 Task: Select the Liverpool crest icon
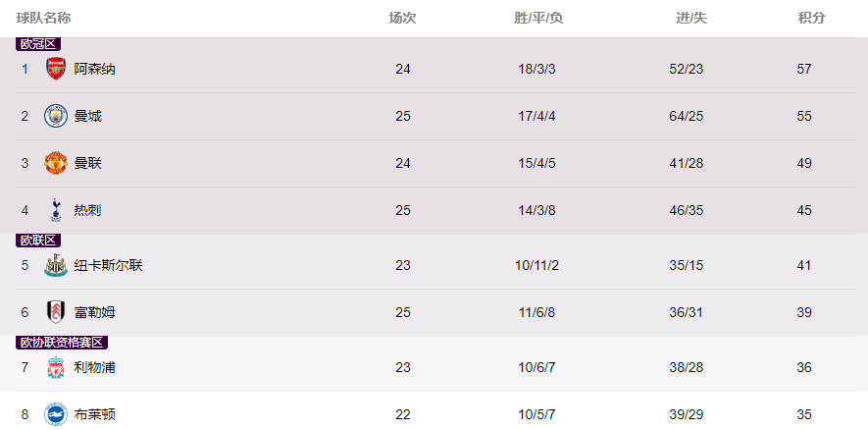56,367
